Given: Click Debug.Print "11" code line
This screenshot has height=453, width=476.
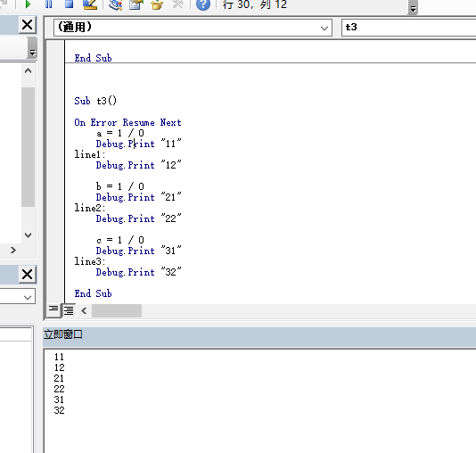Looking at the screenshot, I should pos(139,144).
